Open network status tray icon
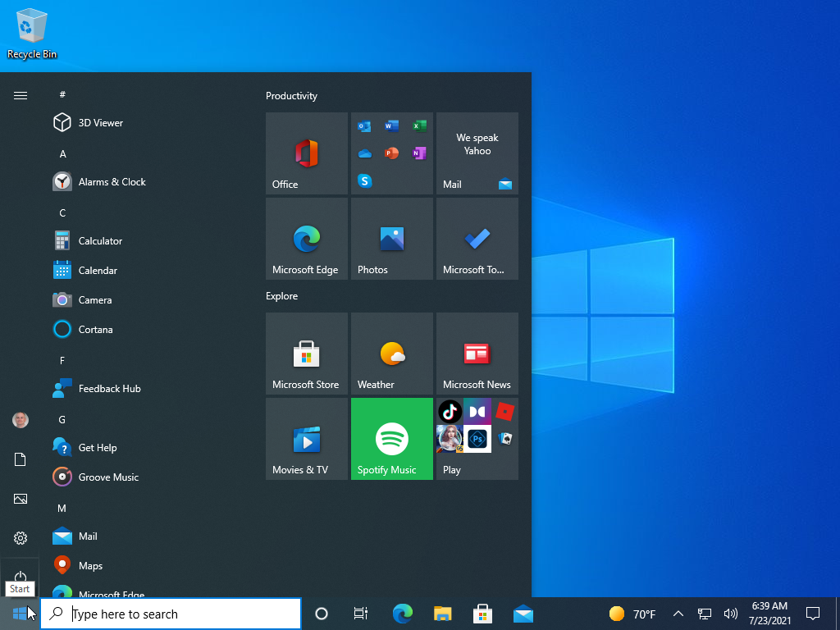 click(705, 614)
